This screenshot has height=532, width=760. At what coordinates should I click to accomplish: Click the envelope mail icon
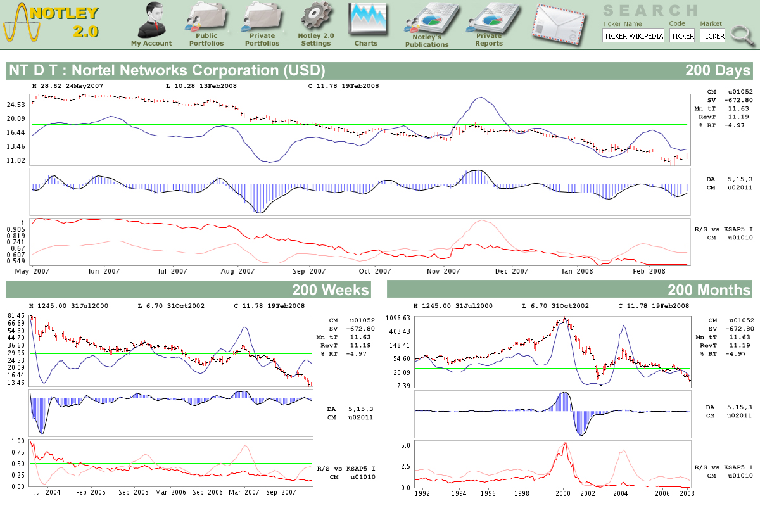point(558,24)
